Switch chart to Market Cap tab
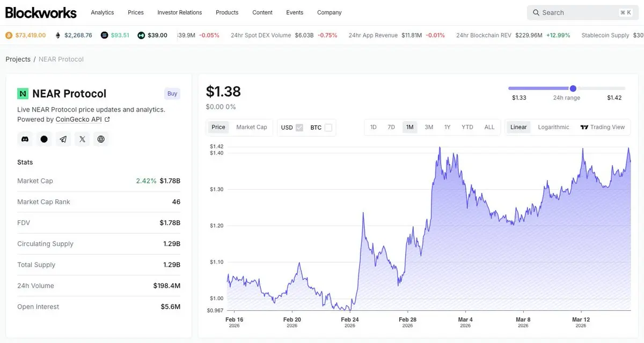This screenshot has width=644, height=343. [x=251, y=128]
